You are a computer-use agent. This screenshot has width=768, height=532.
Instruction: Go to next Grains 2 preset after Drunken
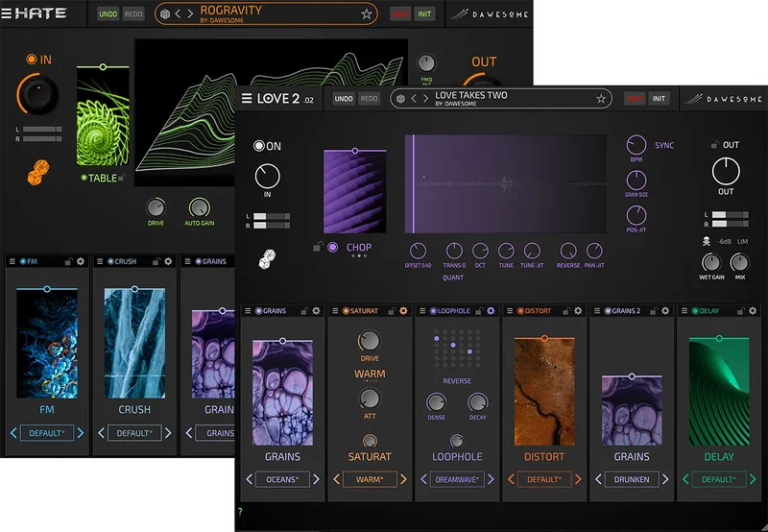[x=665, y=479]
